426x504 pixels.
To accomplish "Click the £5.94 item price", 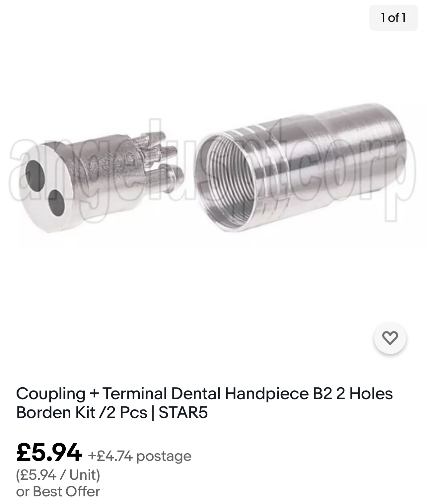I will tap(49, 452).
